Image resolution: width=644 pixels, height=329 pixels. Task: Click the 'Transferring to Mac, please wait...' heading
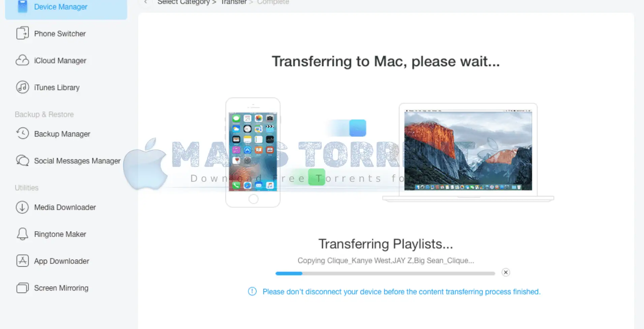point(386,61)
